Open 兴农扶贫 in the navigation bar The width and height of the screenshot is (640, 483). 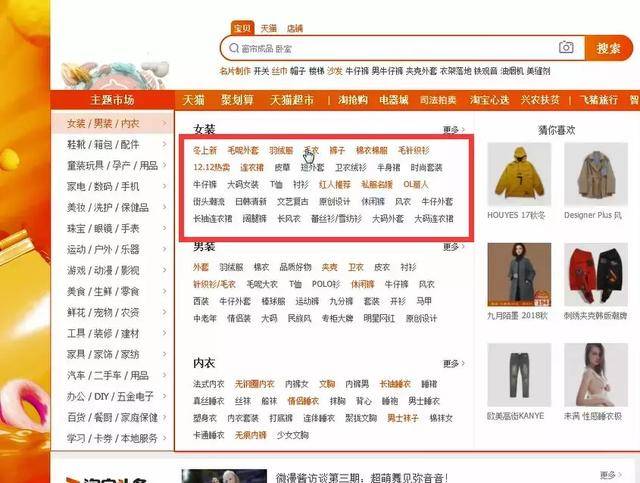tap(540, 100)
